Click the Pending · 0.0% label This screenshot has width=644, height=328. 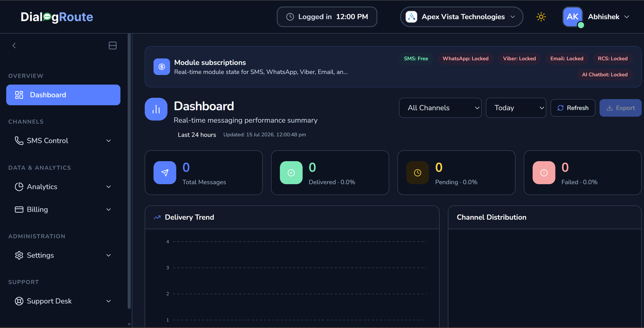point(456,182)
